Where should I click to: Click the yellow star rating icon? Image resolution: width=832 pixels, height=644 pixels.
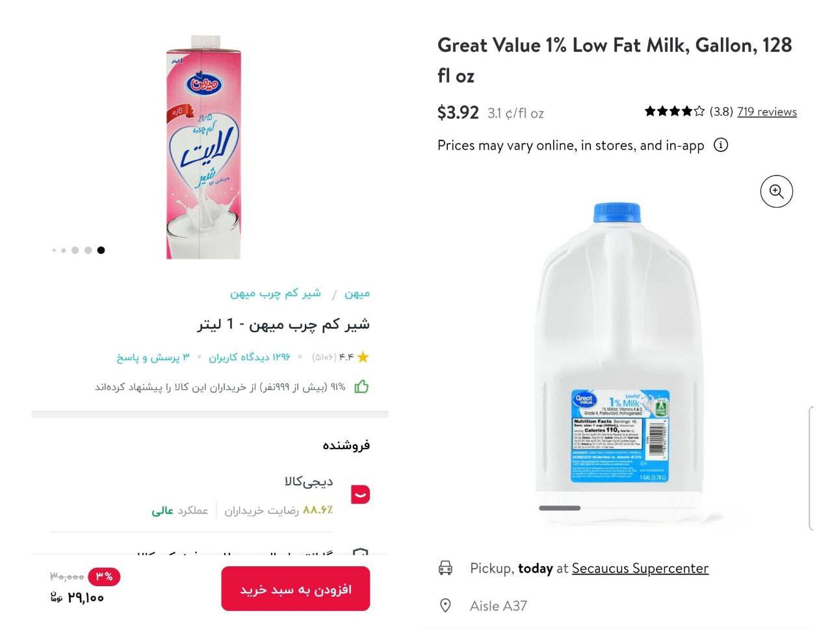click(x=363, y=357)
